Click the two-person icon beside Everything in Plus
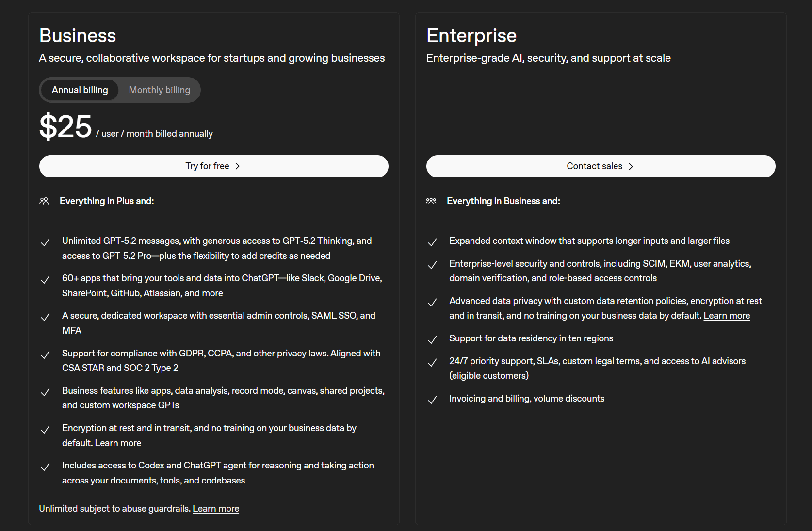This screenshot has width=812, height=531. click(44, 201)
